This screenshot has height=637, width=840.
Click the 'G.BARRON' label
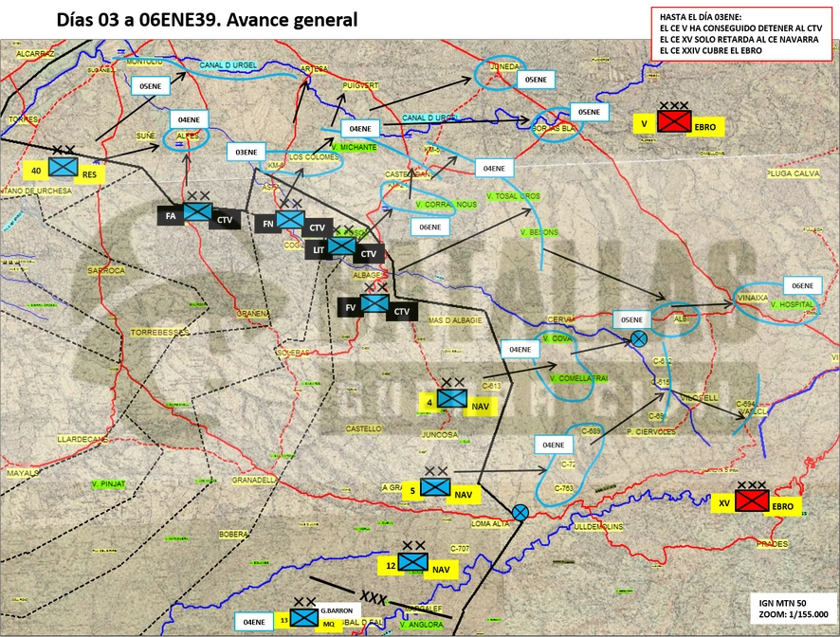pos(337,610)
